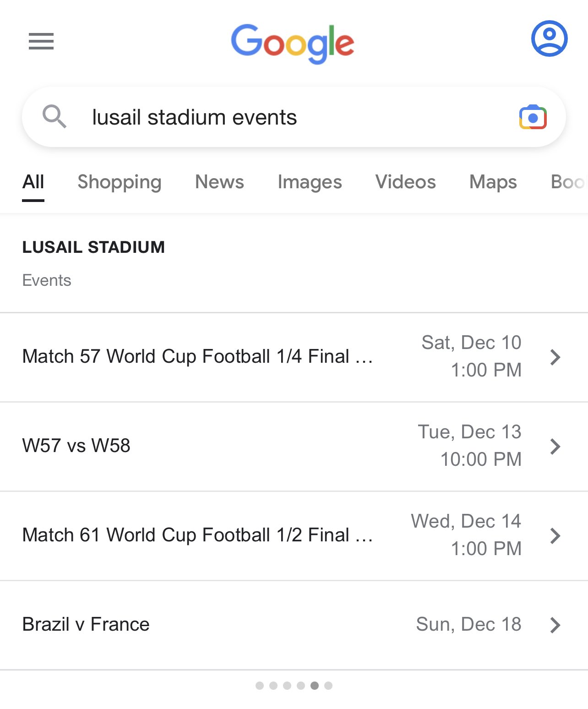
Task: Open Google Lens camera search
Action: (x=533, y=117)
